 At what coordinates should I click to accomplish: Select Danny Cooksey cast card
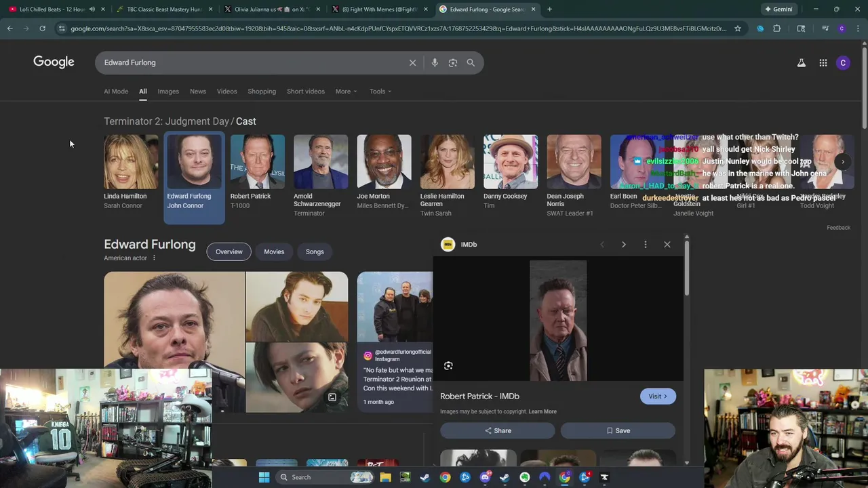(510, 172)
